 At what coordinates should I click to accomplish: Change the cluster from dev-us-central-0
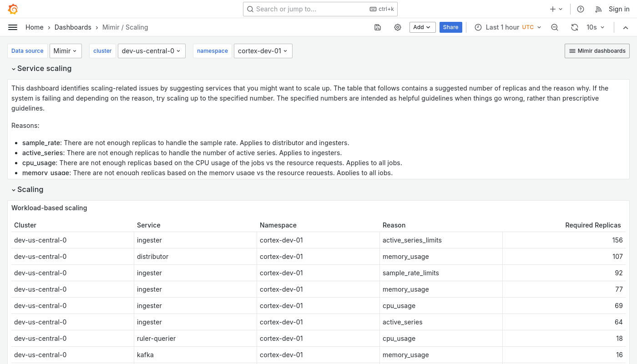151,51
